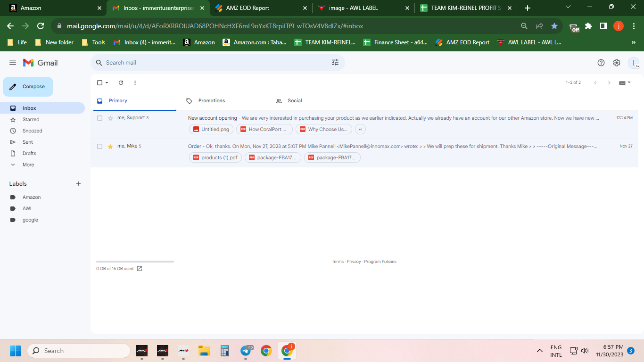
Task: Show search options filter icon
Action: point(335,62)
